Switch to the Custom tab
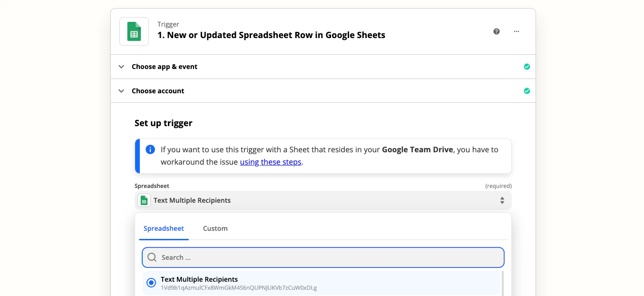This screenshot has width=644, height=296. tap(215, 228)
